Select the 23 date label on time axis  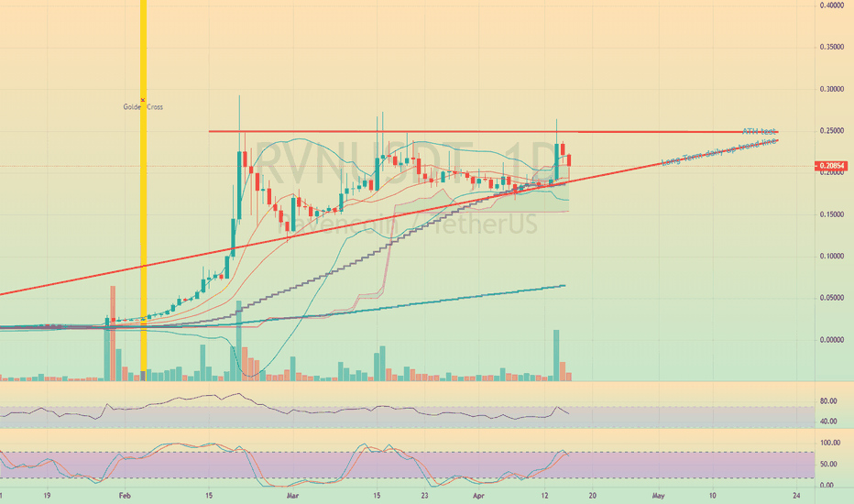[425, 496]
